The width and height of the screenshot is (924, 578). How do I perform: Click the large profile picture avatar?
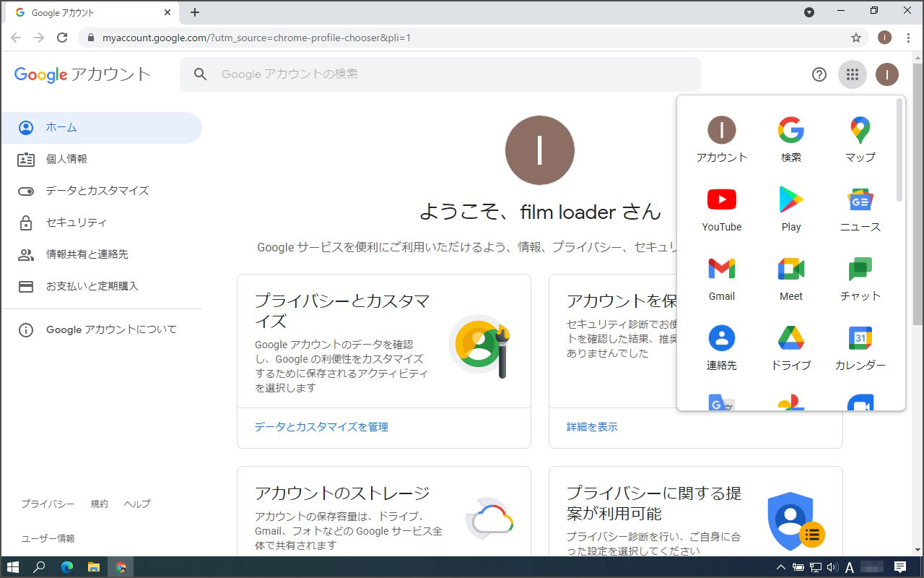pos(540,150)
